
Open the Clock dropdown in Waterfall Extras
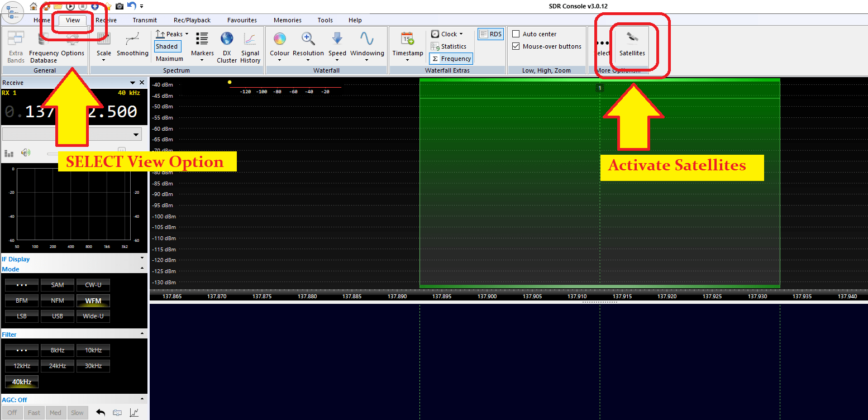tap(448, 34)
